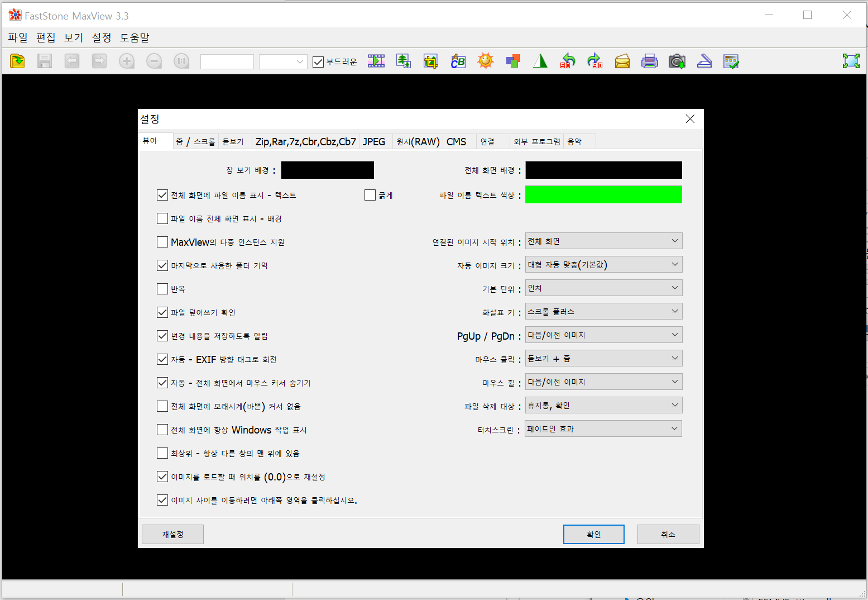Toggle 마지막으로 사용한 폴더 기억 checkbox
Screen dimensions: 868x600
click(x=162, y=265)
